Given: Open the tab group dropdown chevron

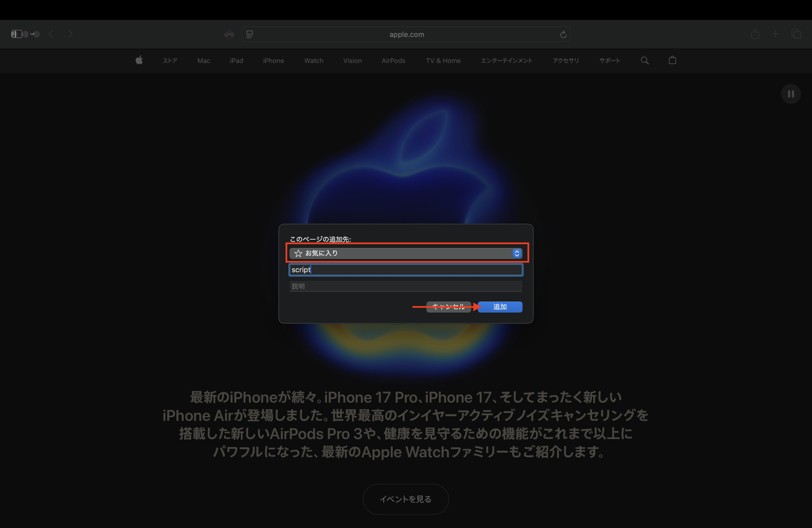Looking at the screenshot, I should coord(32,34).
